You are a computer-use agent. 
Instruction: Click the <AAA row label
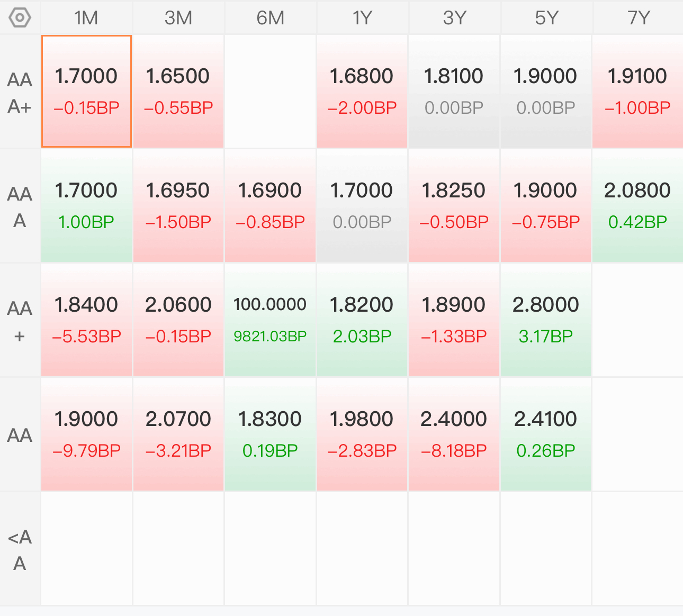20,549
